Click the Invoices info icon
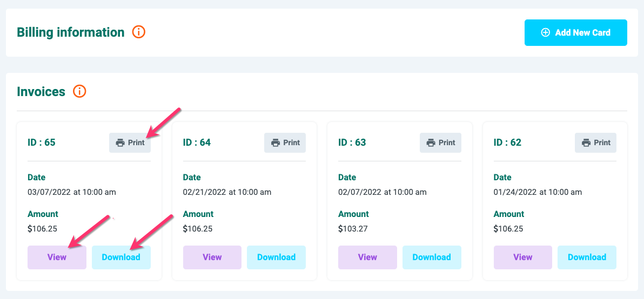 click(79, 92)
